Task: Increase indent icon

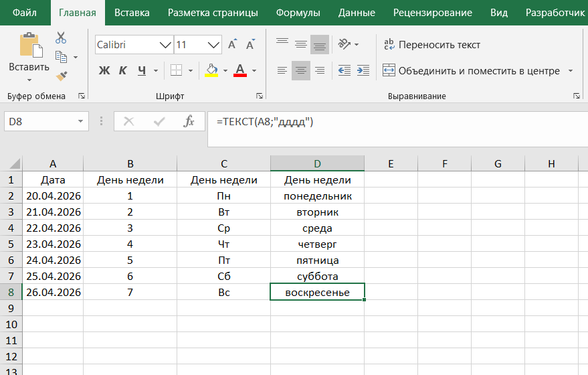Action: [x=363, y=70]
